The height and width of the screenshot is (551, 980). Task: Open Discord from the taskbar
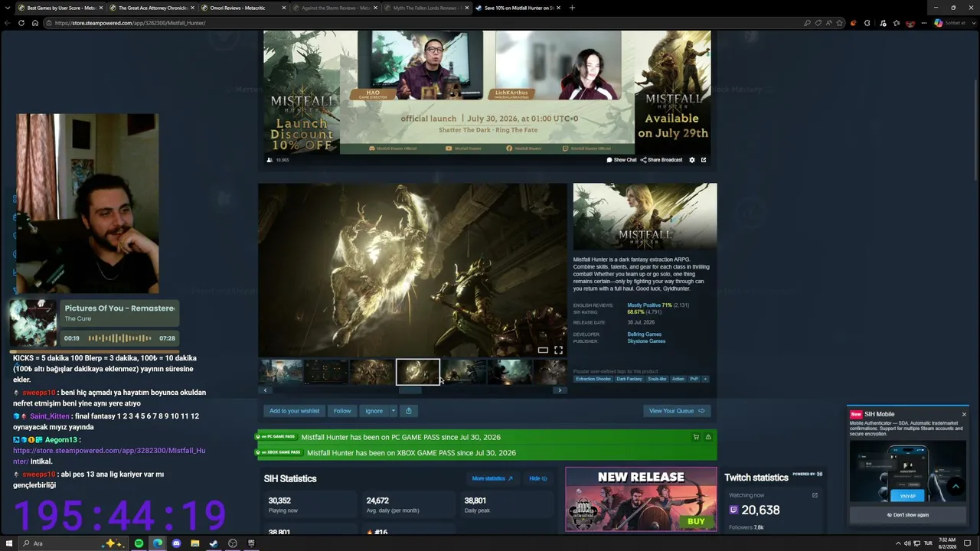point(176,543)
